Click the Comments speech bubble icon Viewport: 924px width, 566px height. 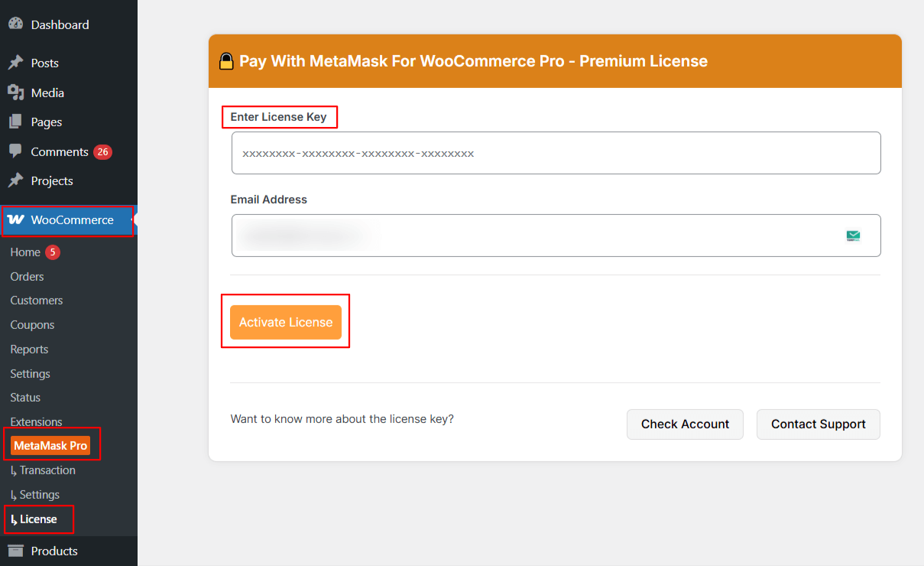point(15,151)
